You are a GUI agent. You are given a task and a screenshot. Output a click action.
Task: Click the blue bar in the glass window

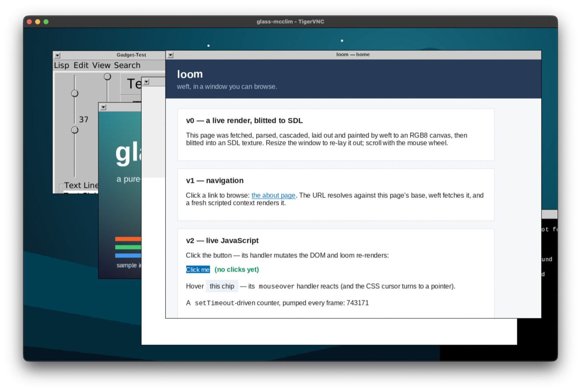pos(128,256)
